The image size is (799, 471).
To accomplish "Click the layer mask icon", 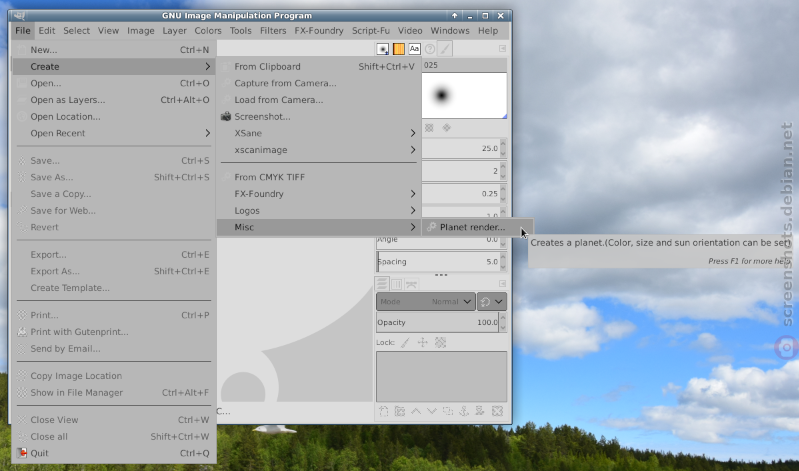I will coord(481,411).
